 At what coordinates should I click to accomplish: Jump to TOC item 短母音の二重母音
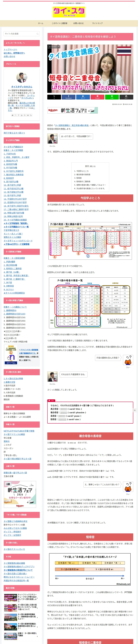pyautogui.click(x=83, y=182)
